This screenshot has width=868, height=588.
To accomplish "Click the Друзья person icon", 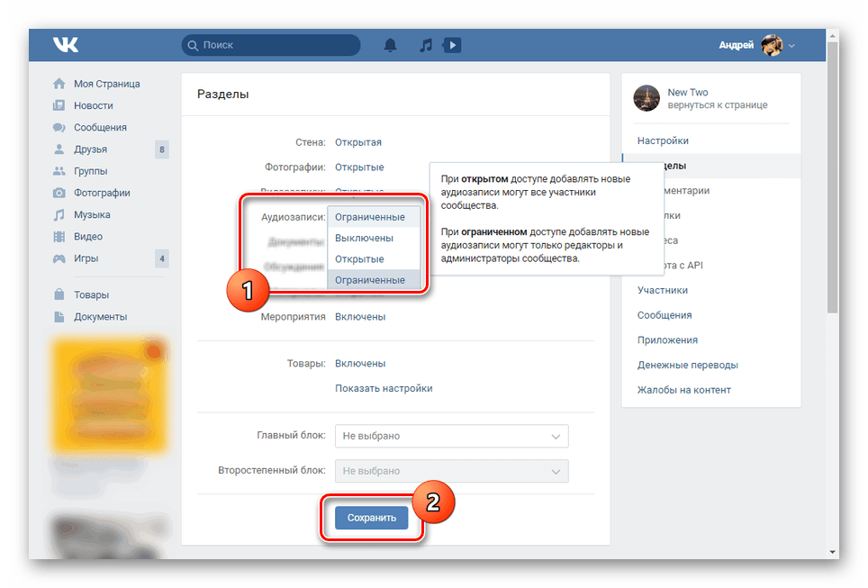I will [59, 149].
